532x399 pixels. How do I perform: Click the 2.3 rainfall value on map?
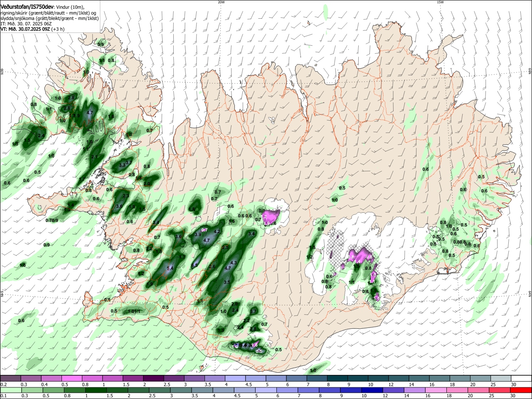[x=126, y=196]
